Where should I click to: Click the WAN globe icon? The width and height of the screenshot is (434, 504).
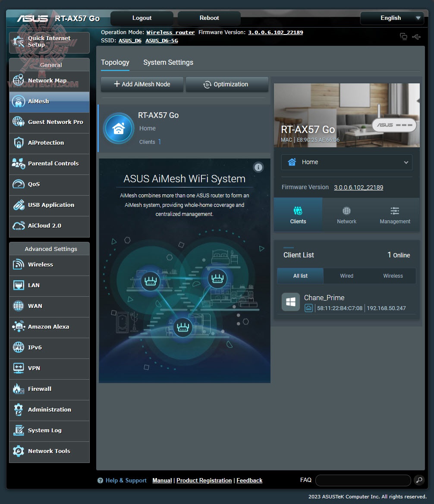[18, 306]
